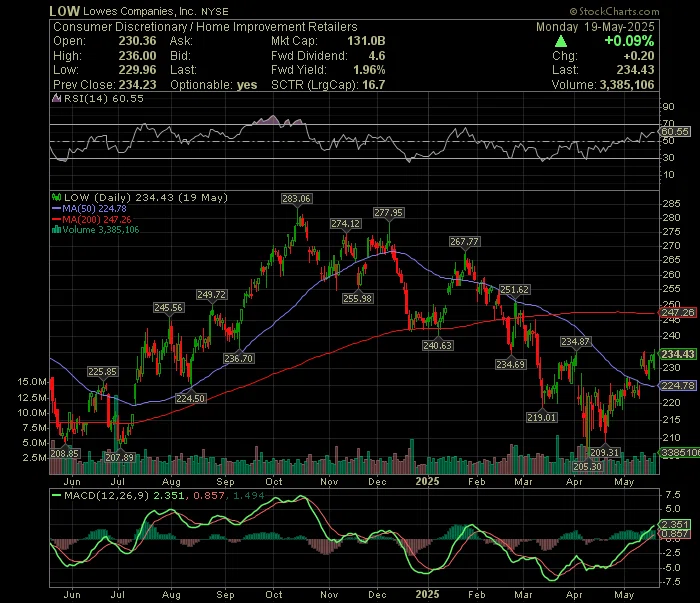Click the Monday 19-May-2025 date
The image size is (700, 603).
[x=595, y=27]
